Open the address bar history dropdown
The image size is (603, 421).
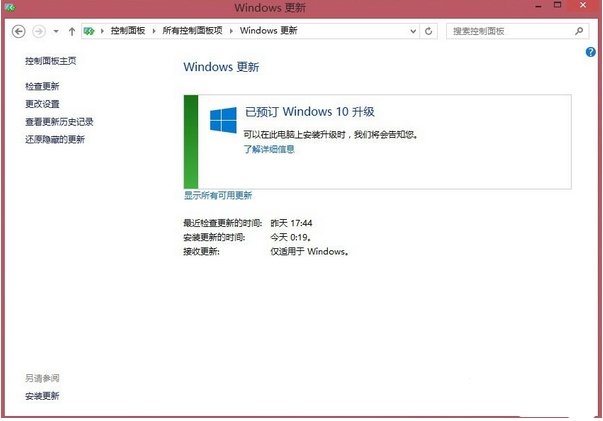413,31
